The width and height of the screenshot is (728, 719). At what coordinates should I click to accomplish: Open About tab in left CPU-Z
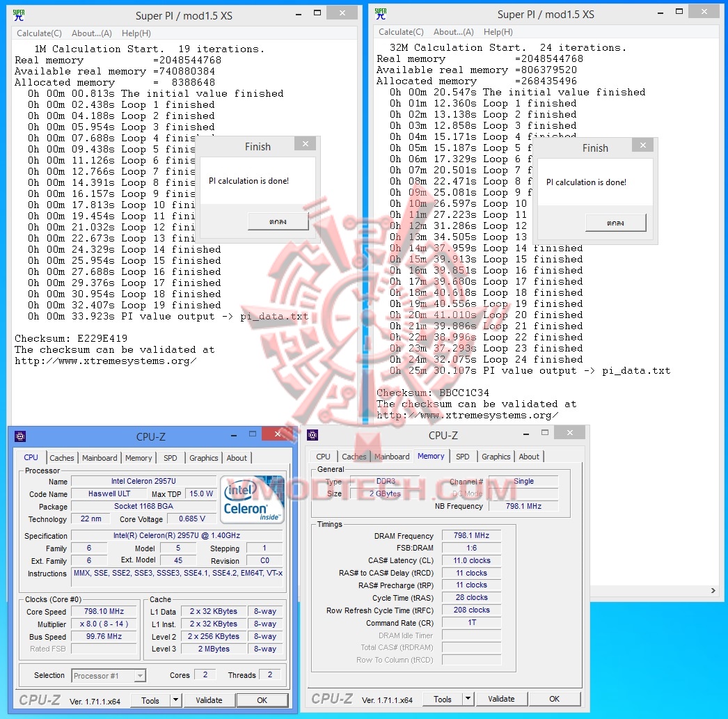click(237, 458)
